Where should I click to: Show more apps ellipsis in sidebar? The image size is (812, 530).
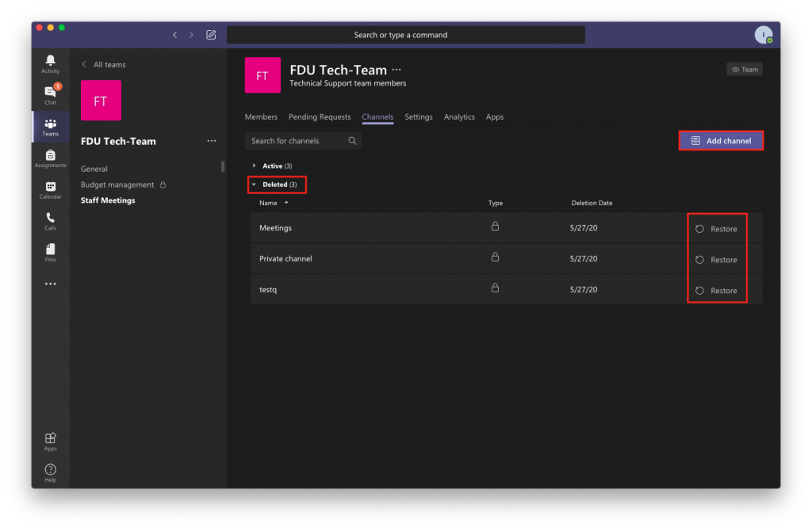(x=50, y=284)
